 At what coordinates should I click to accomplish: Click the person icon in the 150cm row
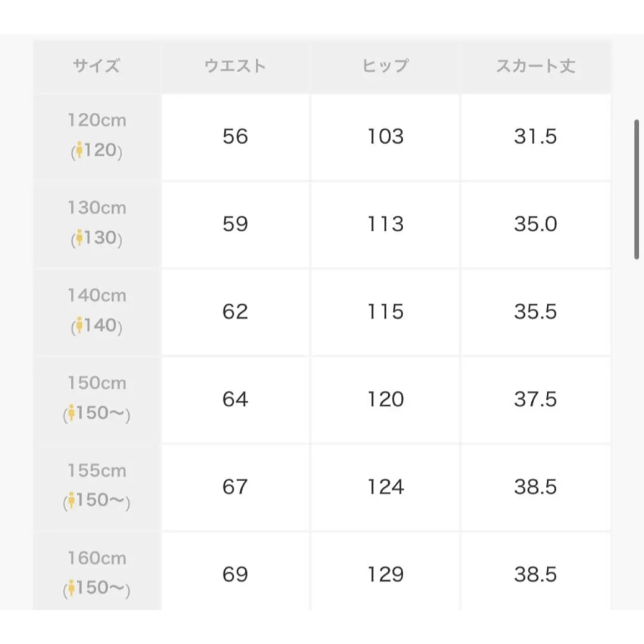[72, 413]
